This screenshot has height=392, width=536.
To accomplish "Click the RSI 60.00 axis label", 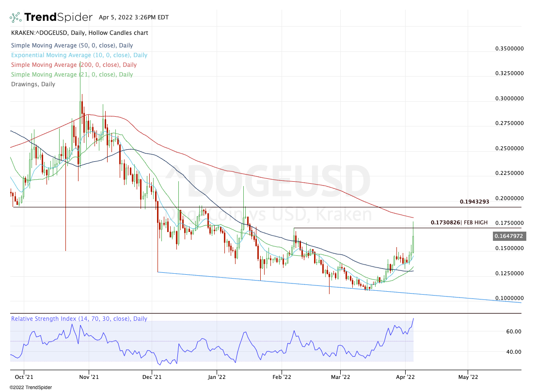I will coord(514,331).
